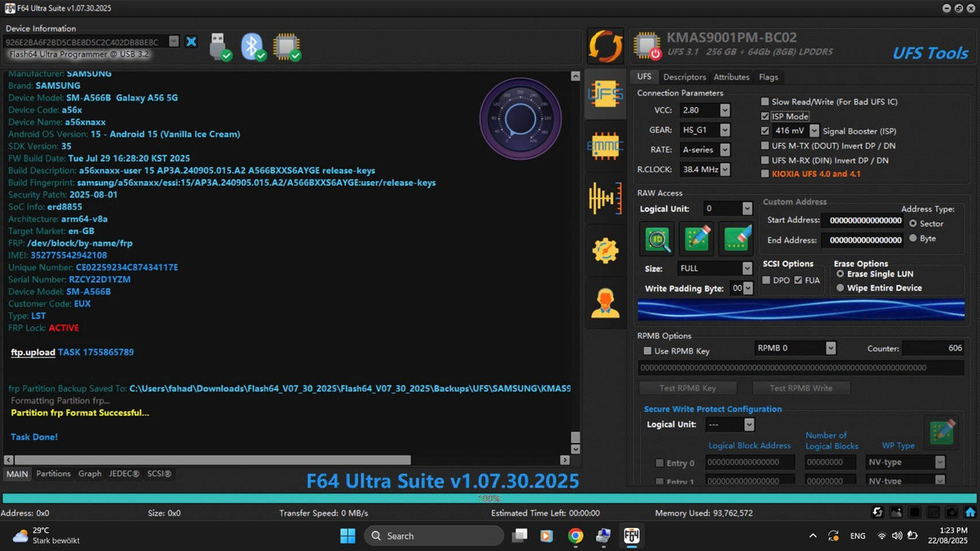Click the sync icon in status bar

point(878,513)
